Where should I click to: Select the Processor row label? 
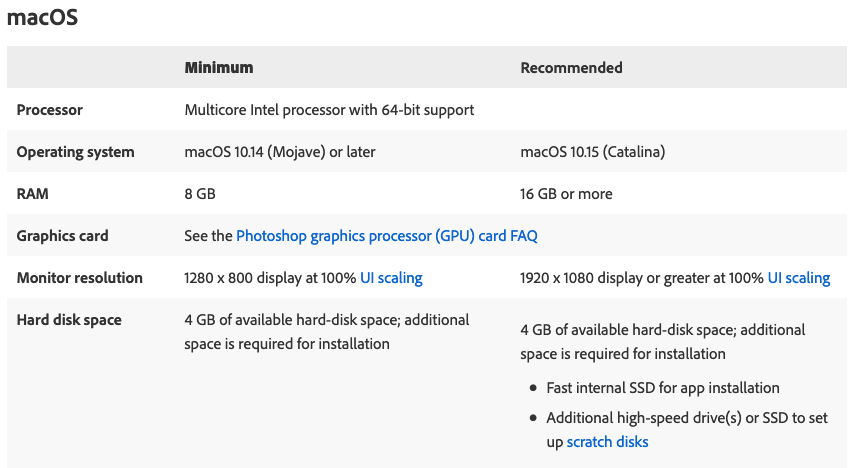pyautogui.click(x=50, y=110)
